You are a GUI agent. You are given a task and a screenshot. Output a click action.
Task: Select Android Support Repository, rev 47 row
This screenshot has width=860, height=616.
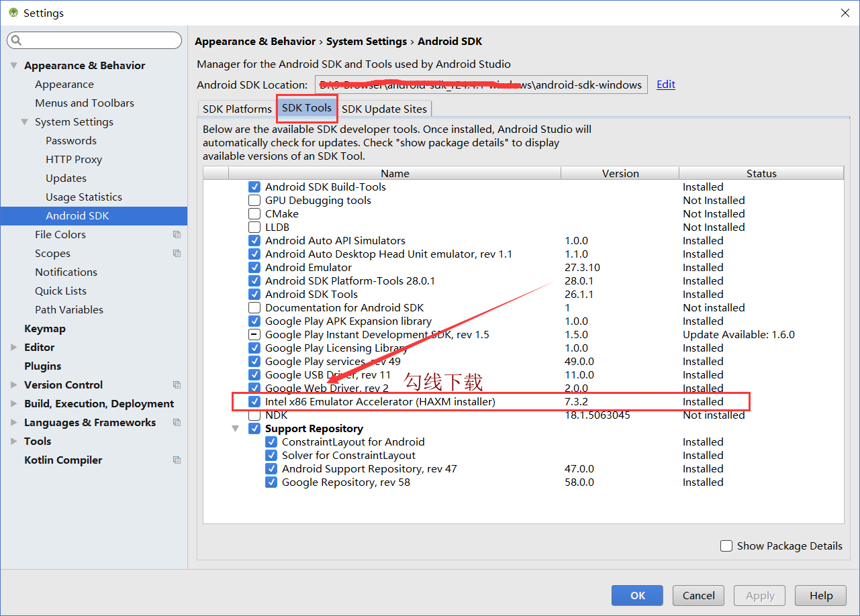[x=524, y=469]
